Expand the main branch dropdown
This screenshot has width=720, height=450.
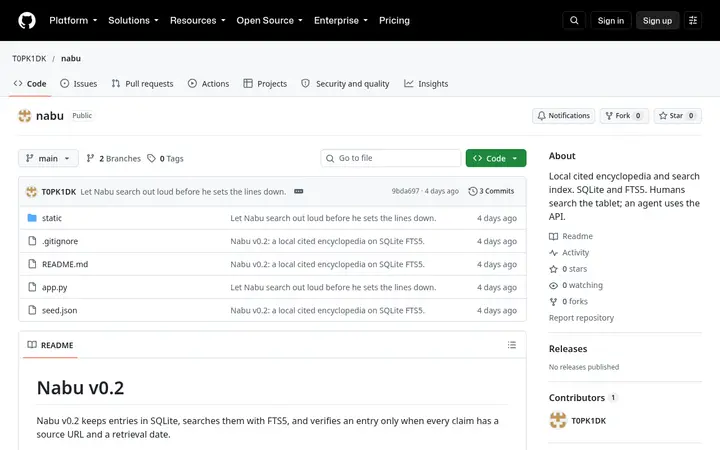coord(48,158)
